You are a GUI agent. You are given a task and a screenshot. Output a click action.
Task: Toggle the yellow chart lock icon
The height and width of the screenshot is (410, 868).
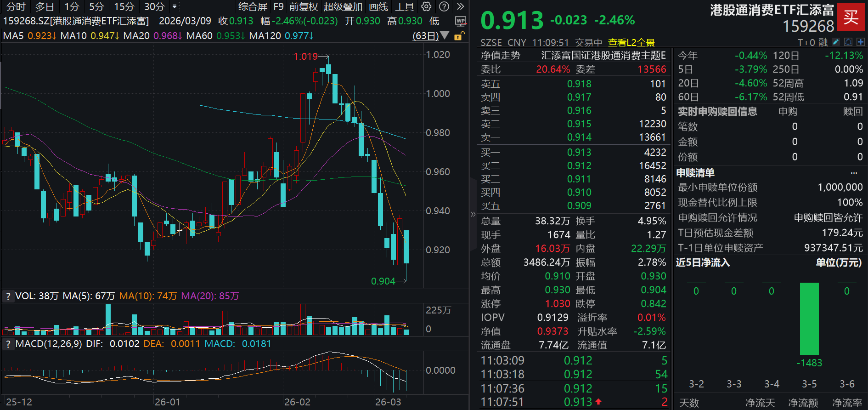click(x=458, y=36)
